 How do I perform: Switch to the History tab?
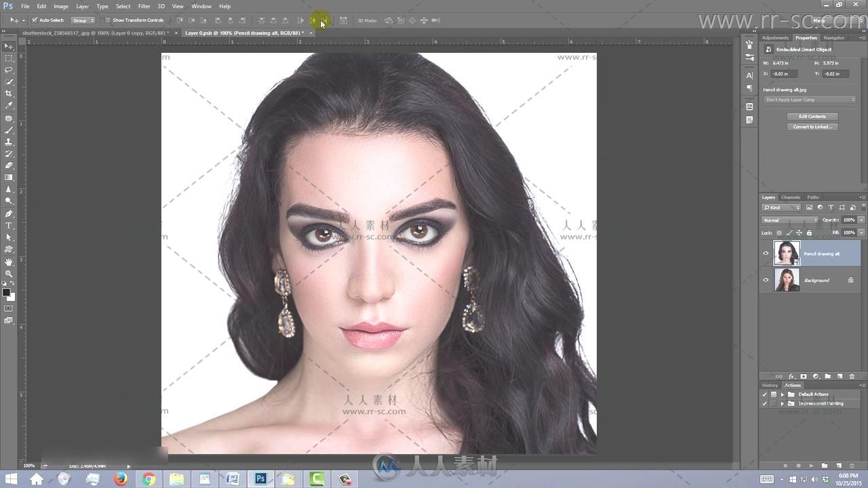pyautogui.click(x=770, y=385)
